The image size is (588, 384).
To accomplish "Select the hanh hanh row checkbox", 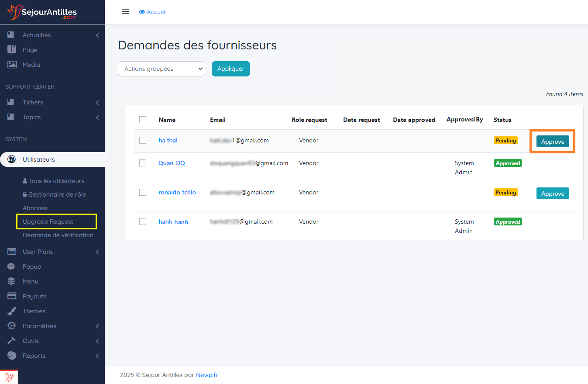I will [143, 221].
